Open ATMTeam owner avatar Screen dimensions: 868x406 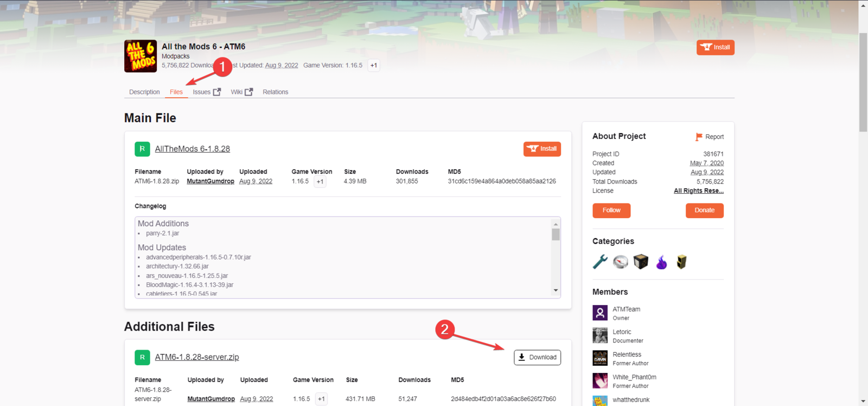tap(600, 313)
